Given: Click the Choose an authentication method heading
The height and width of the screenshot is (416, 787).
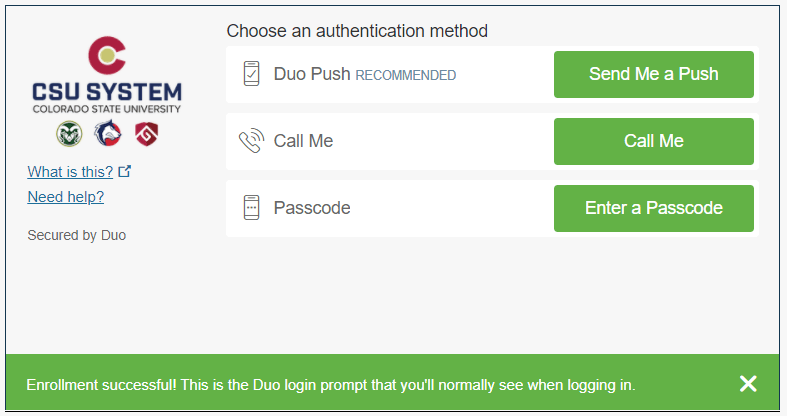Looking at the screenshot, I should (357, 31).
